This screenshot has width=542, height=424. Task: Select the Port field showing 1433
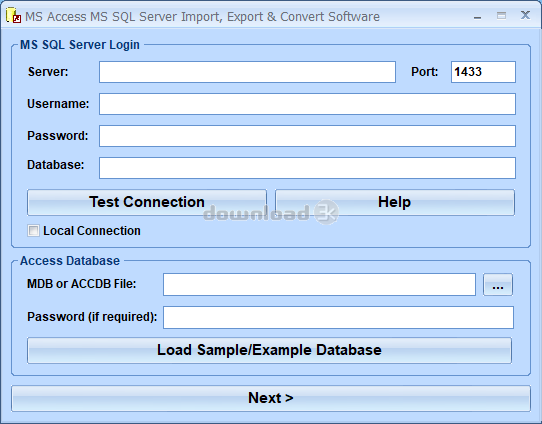tap(483, 72)
